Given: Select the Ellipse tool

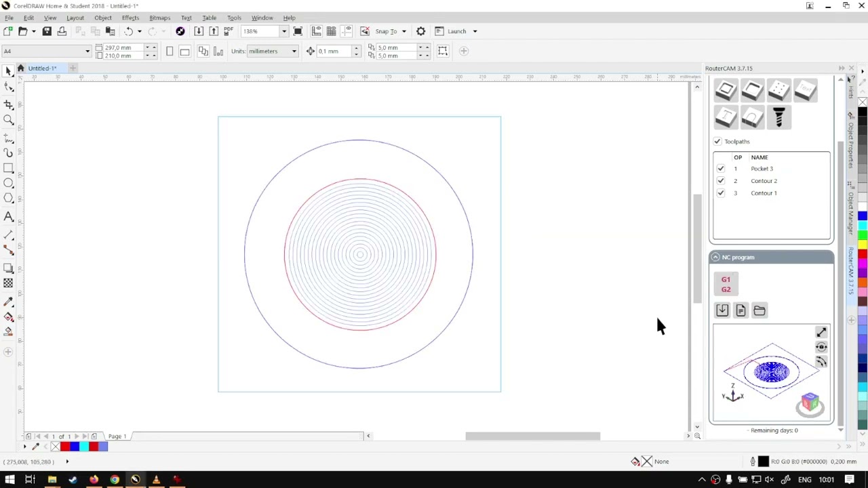Looking at the screenshot, I should click(x=8, y=183).
